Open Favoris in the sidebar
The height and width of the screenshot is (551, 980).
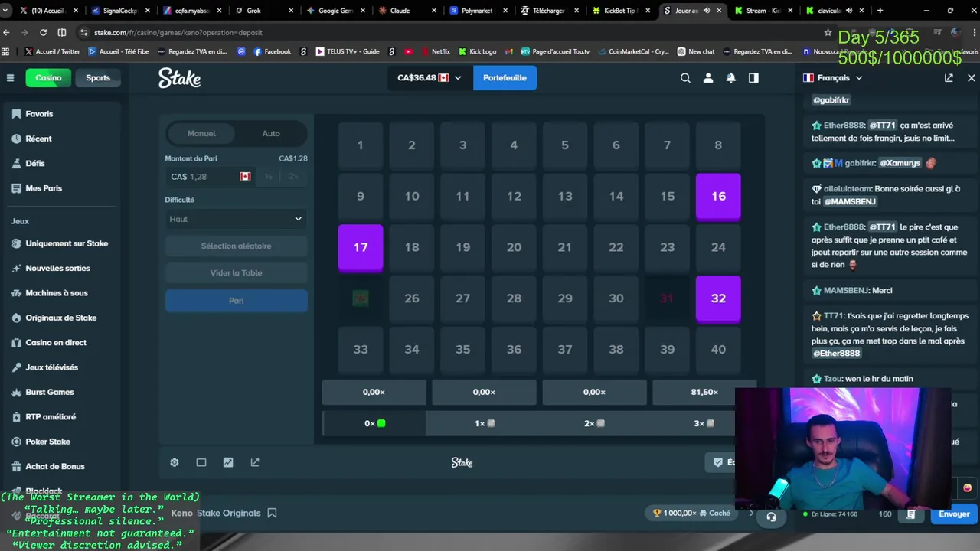tap(39, 113)
